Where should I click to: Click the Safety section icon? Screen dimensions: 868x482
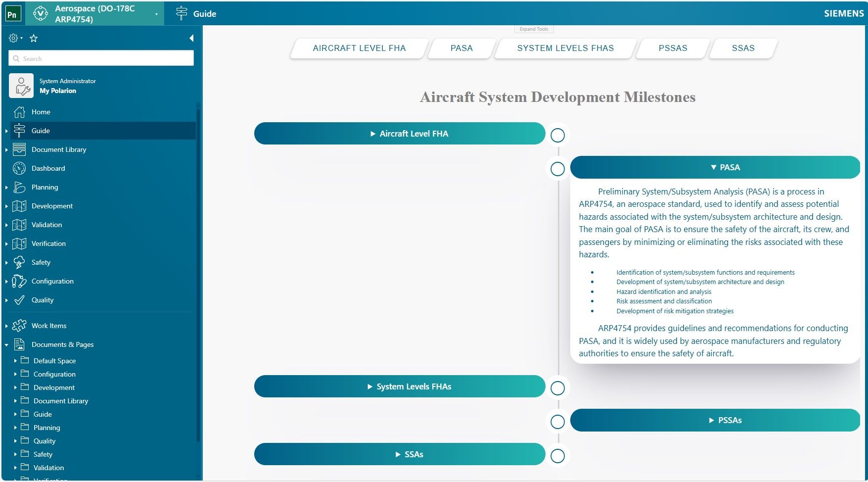tap(20, 262)
